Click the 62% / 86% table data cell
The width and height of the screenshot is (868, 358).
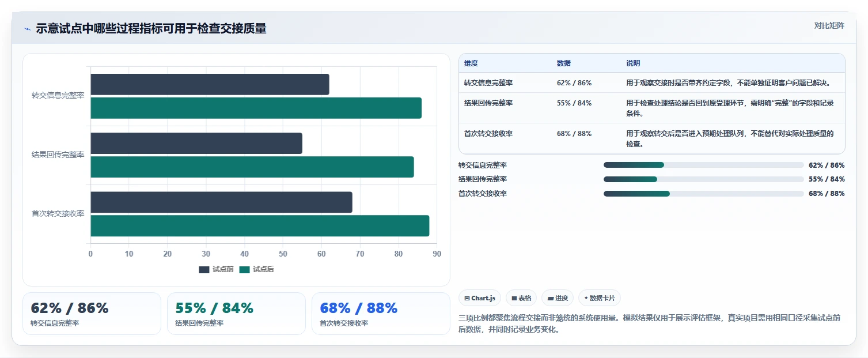[574, 83]
